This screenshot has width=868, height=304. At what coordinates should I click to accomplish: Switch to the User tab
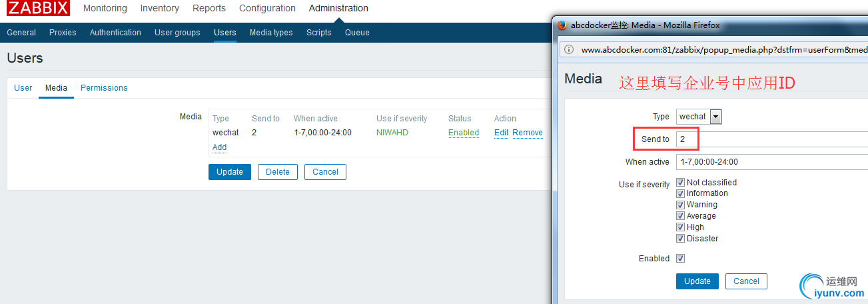tap(23, 88)
